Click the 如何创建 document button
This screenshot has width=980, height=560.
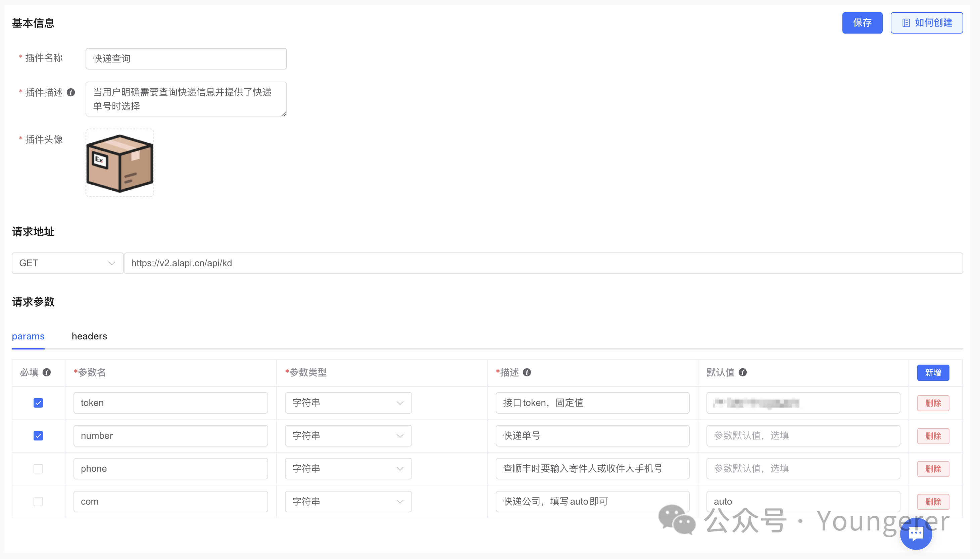pyautogui.click(x=926, y=23)
